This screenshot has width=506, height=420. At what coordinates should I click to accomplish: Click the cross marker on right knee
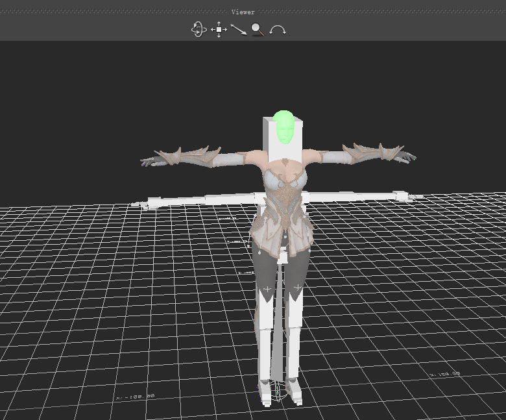point(298,286)
